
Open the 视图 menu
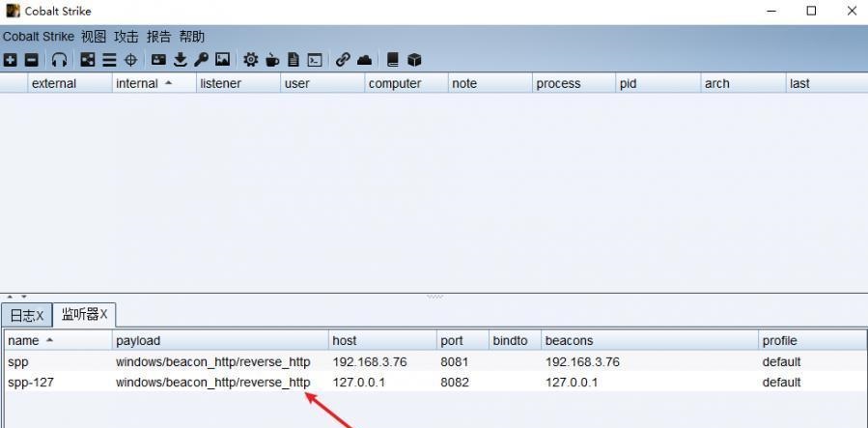pyautogui.click(x=94, y=37)
